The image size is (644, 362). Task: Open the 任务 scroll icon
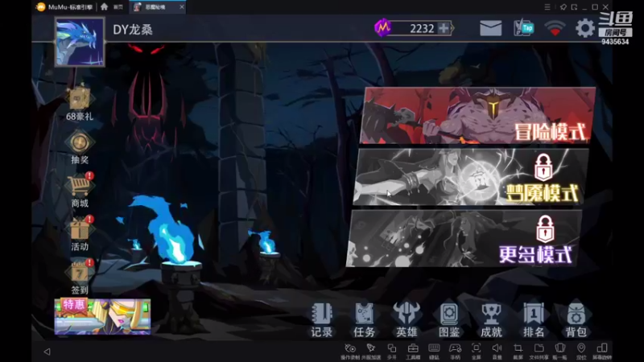pyautogui.click(x=365, y=319)
